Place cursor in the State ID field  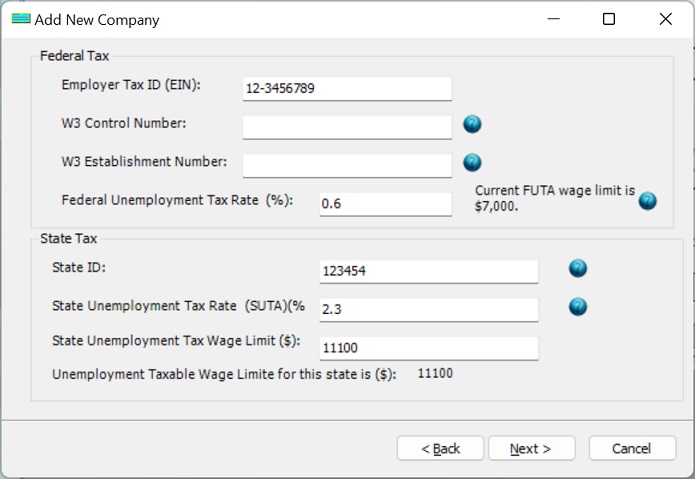pos(428,271)
